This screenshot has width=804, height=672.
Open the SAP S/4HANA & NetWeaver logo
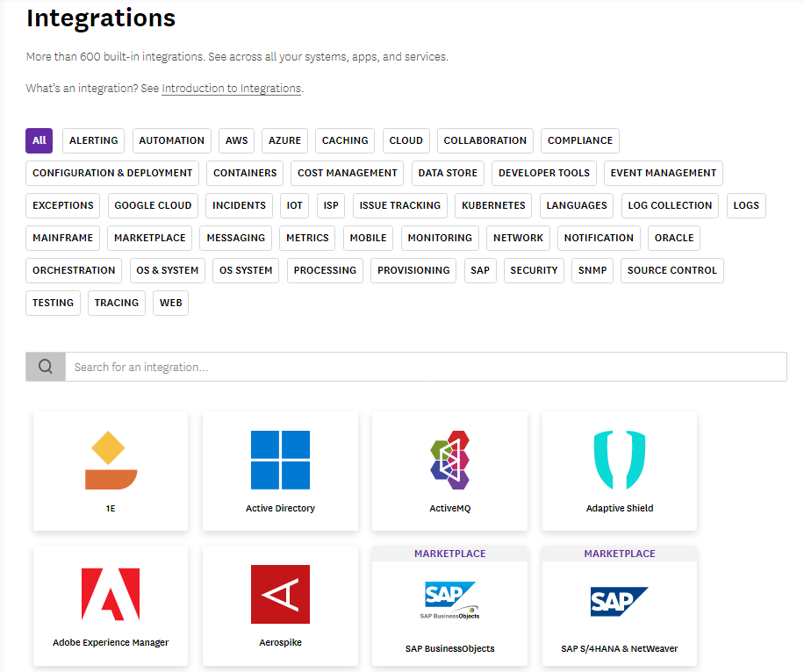pyautogui.click(x=620, y=601)
